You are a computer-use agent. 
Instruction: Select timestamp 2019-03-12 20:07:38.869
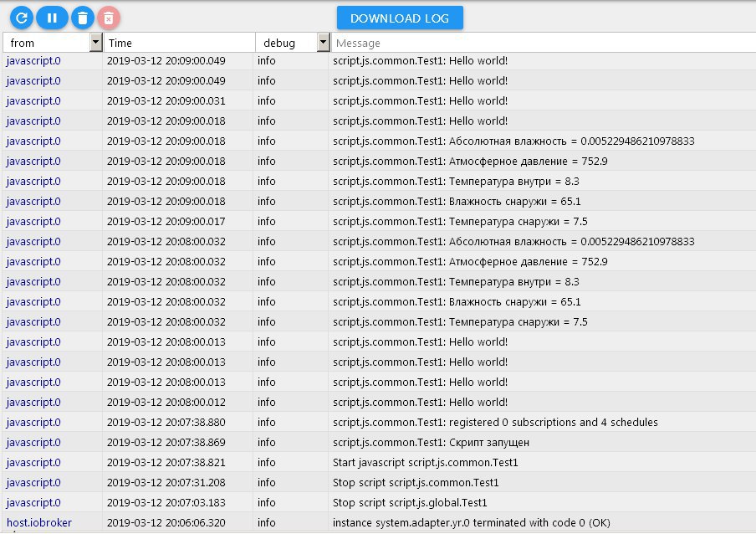coord(166,442)
